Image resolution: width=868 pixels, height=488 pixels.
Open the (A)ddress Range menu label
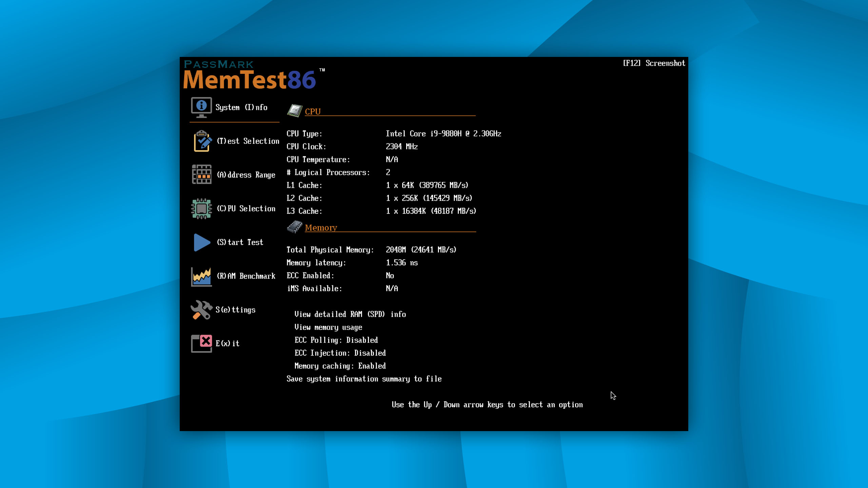tap(246, 175)
